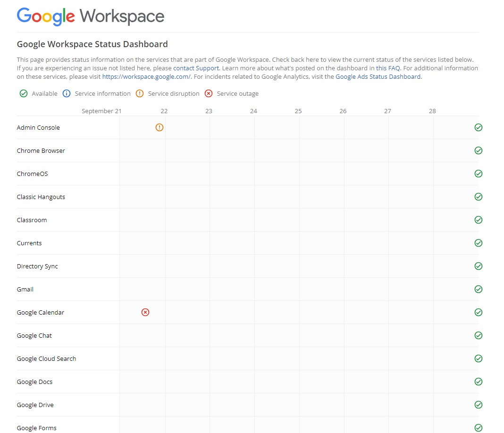Click the Service disruption legend text
This screenshot has width=504, height=433.
[174, 93]
